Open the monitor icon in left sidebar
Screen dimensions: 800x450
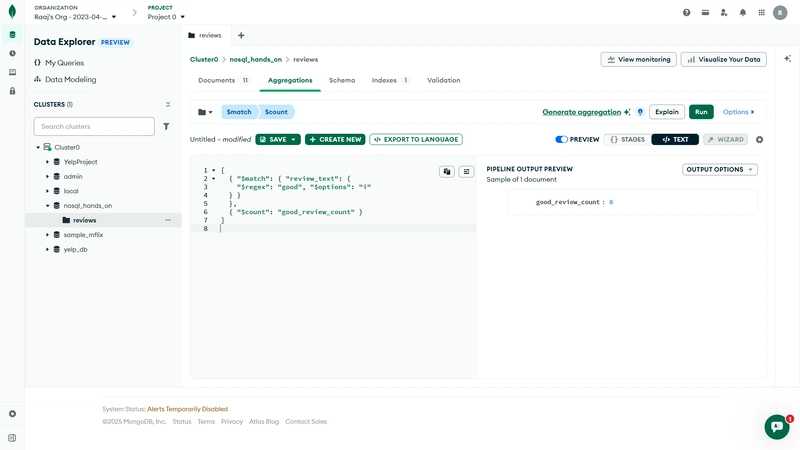point(12,72)
